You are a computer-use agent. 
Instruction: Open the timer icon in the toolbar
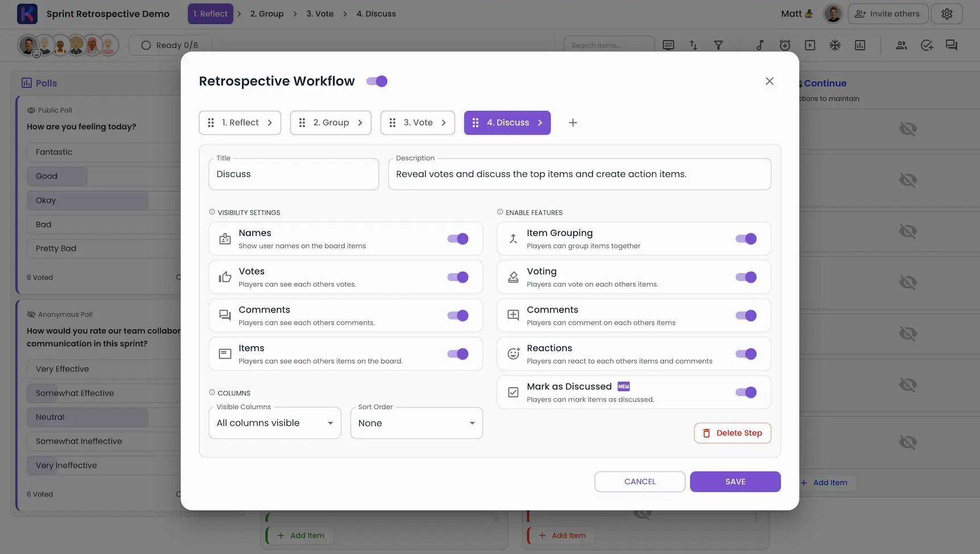click(x=785, y=45)
